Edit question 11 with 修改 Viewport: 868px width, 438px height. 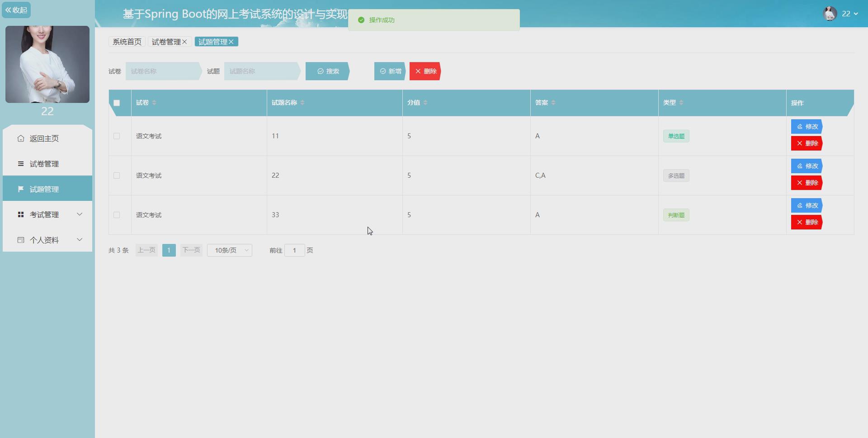[807, 127]
